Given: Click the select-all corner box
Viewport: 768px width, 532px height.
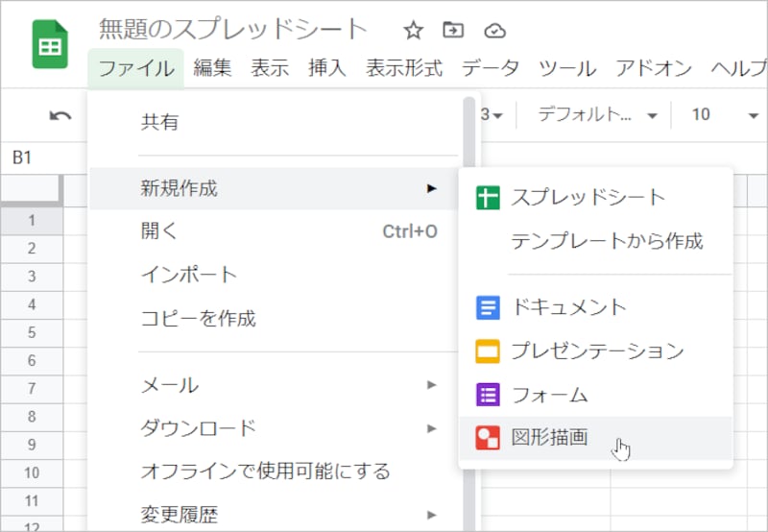Looking at the screenshot, I should coord(32,189).
